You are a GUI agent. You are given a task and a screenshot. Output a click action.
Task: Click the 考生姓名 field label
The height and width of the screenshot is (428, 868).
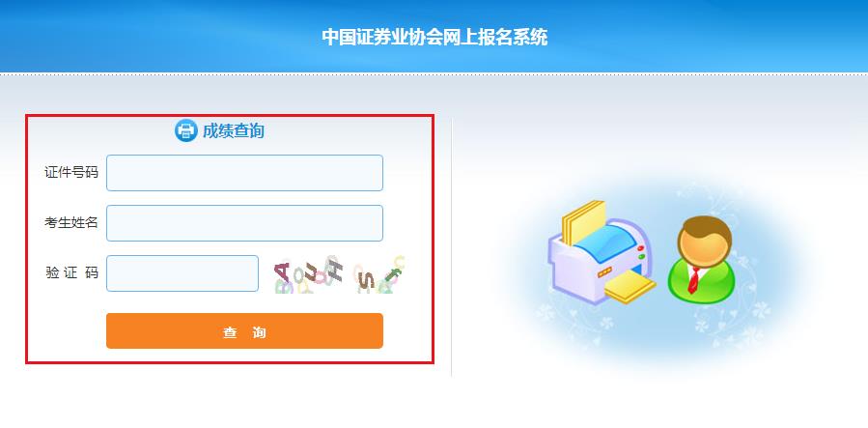(x=71, y=222)
